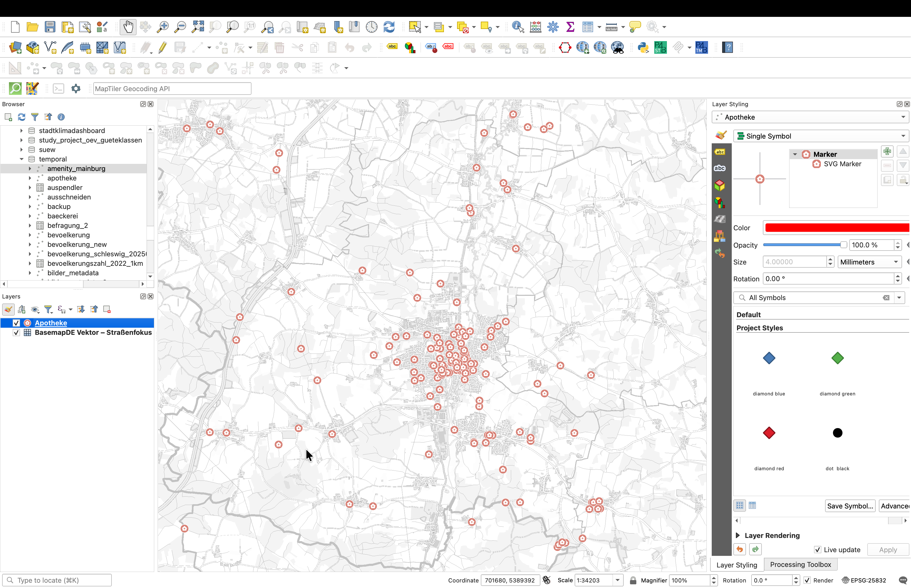Click the Apply button

click(888, 550)
